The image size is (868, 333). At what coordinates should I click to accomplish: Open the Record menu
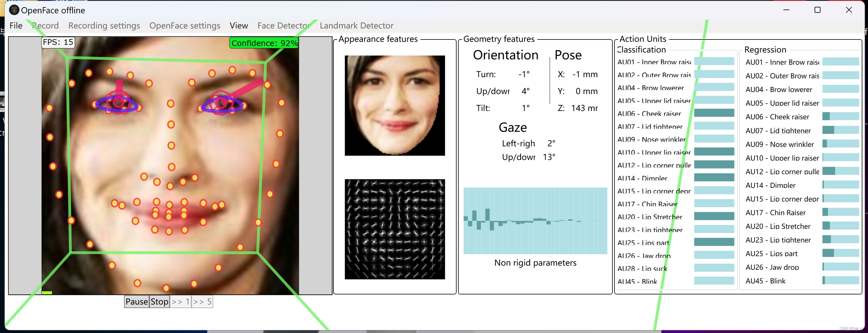45,26
